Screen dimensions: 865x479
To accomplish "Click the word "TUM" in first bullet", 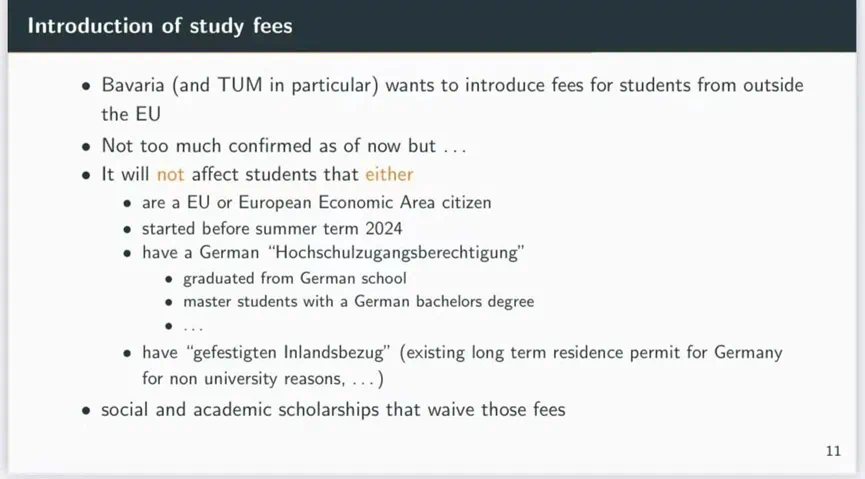I will pyautogui.click(x=240, y=85).
